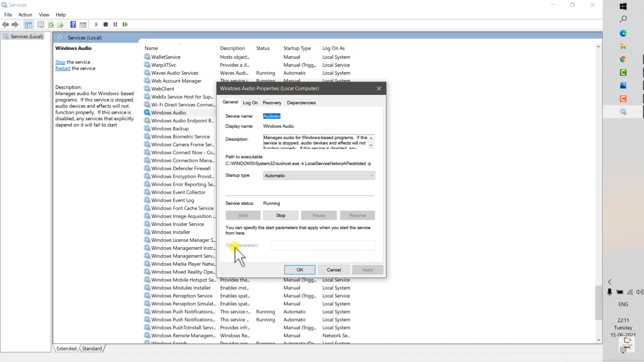Click the Back arrow in toolbar
644x362 pixels.
pyautogui.click(x=6, y=25)
